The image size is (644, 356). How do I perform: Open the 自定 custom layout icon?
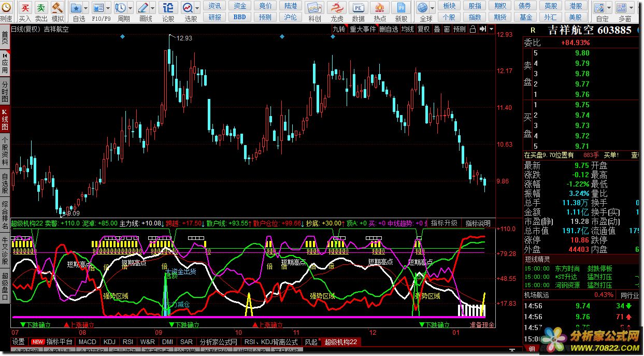[x=600, y=8]
